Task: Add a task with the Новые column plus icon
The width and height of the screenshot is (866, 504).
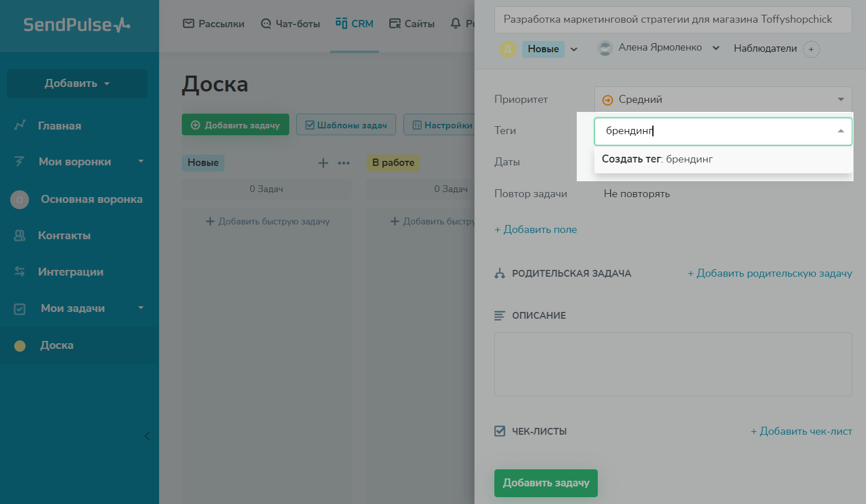Action: 323,163
